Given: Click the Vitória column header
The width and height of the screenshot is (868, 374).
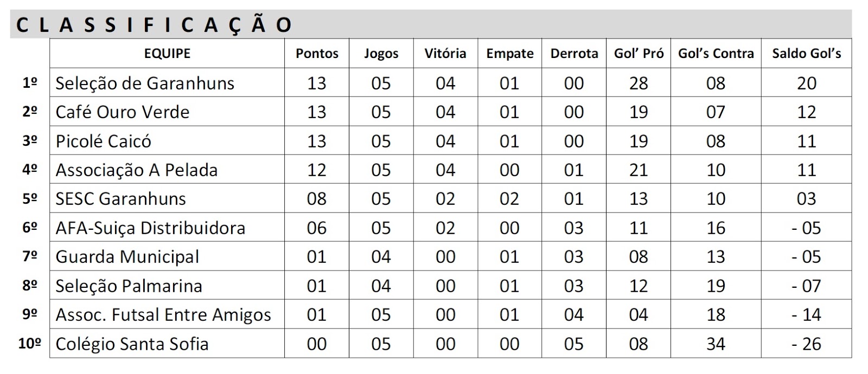Looking at the screenshot, I should 445,53.
